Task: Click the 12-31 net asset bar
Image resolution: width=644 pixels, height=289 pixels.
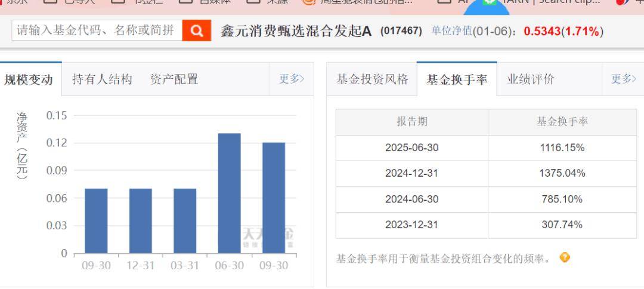Action: click(x=140, y=221)
